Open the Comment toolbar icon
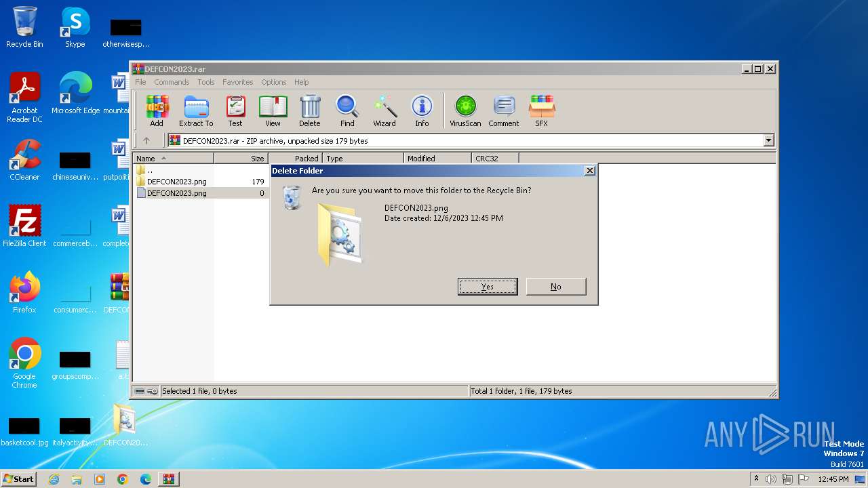The height and width of the screenshot is (488, 868). (x=504, y=111)
